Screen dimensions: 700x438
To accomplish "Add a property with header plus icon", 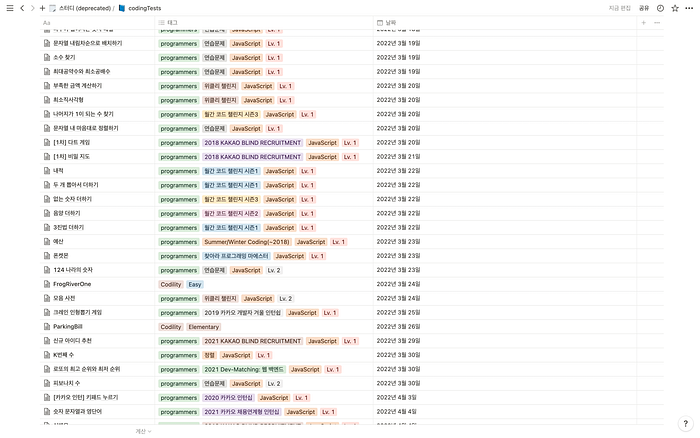I will click(x=643, y=22).
